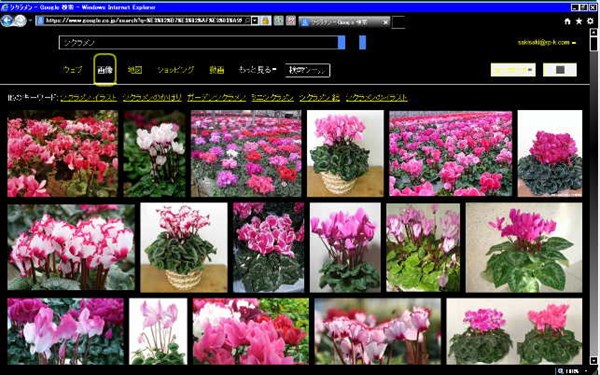The image size is (600, 375).
Task: Open thumbnail of red-white bicolor cyclamen in basket
Action: pyautogui.click(x=184, y=247)
